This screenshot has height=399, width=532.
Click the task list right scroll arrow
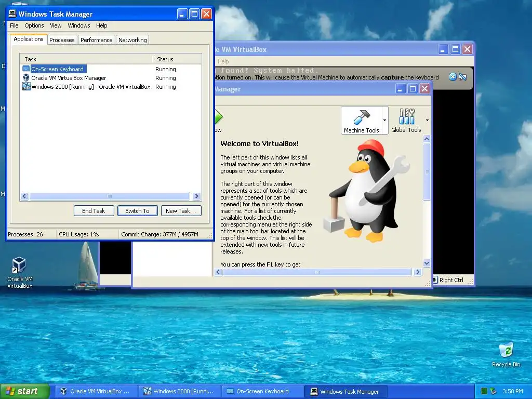coord(196,196)
